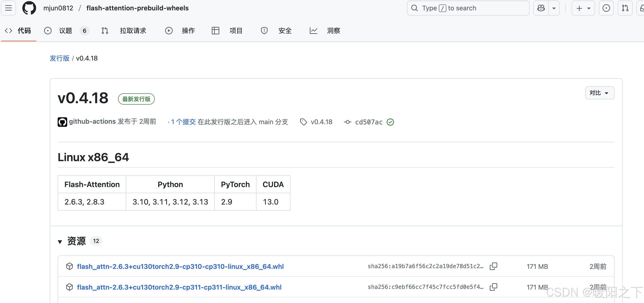644x303 pixels.
Task: Copy sha256 of the cp310 wheel
Action: point(493,266)
